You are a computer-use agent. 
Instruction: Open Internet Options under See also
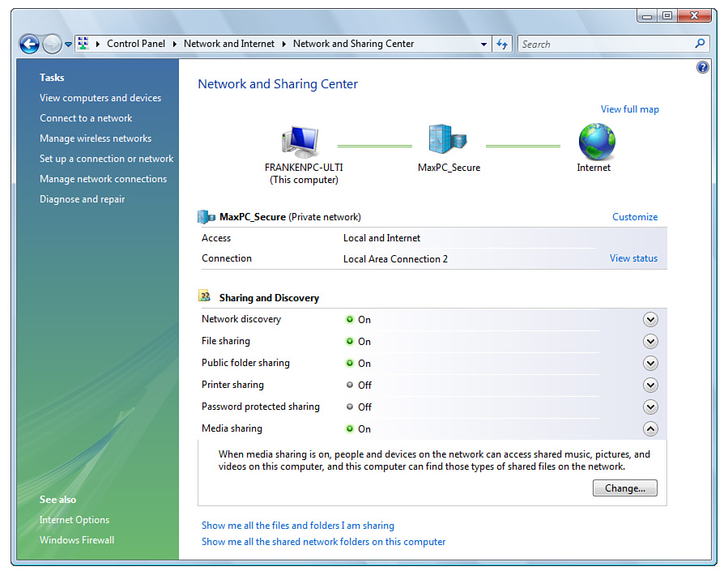pos(75,520)
